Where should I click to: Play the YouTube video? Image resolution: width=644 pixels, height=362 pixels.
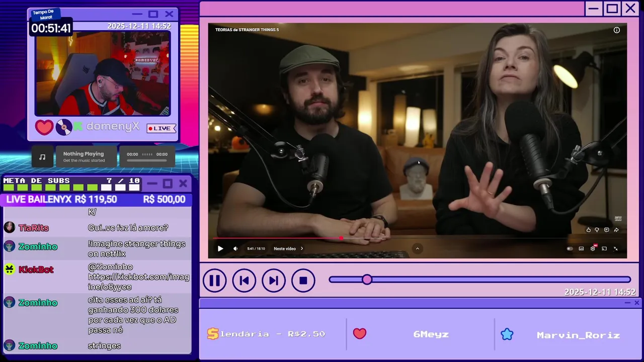(220, 248)
